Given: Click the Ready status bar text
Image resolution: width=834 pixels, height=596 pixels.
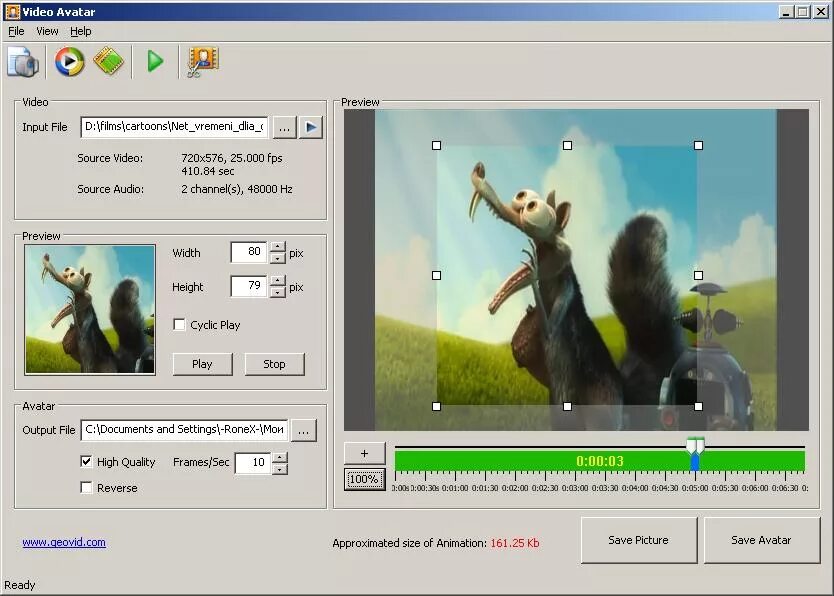Looking at the screenshot, I should tap(20, 585).
